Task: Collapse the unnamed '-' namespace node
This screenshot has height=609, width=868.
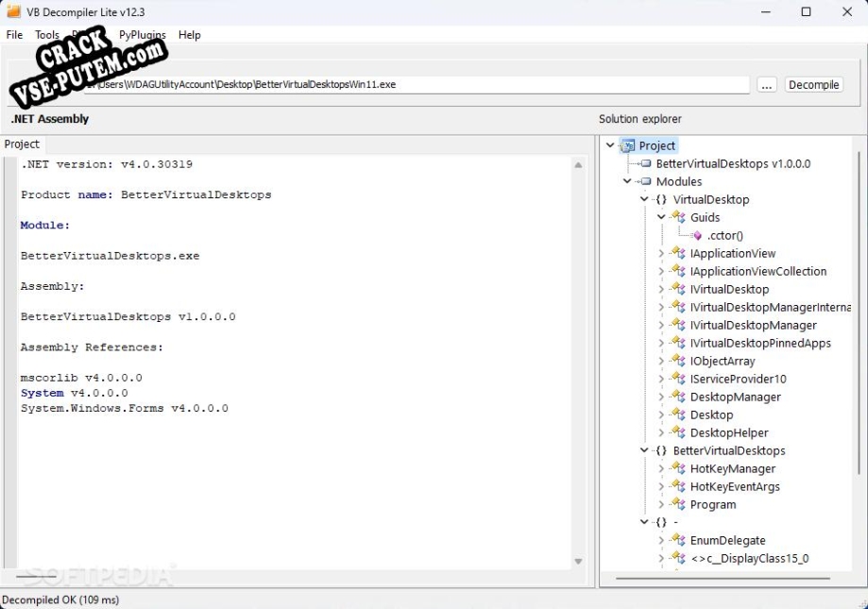Action: (644, 521)
